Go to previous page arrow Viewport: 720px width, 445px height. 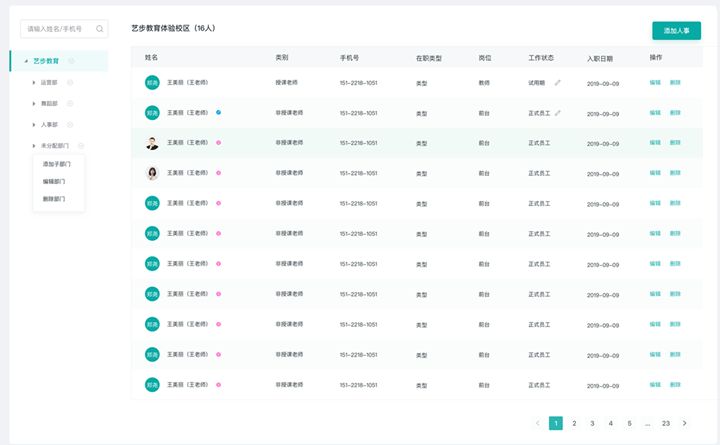coord(538,423)
